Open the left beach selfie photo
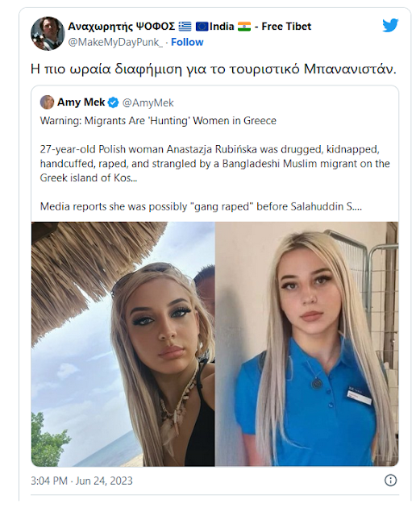The image size is (420, 516). [123, 344]
